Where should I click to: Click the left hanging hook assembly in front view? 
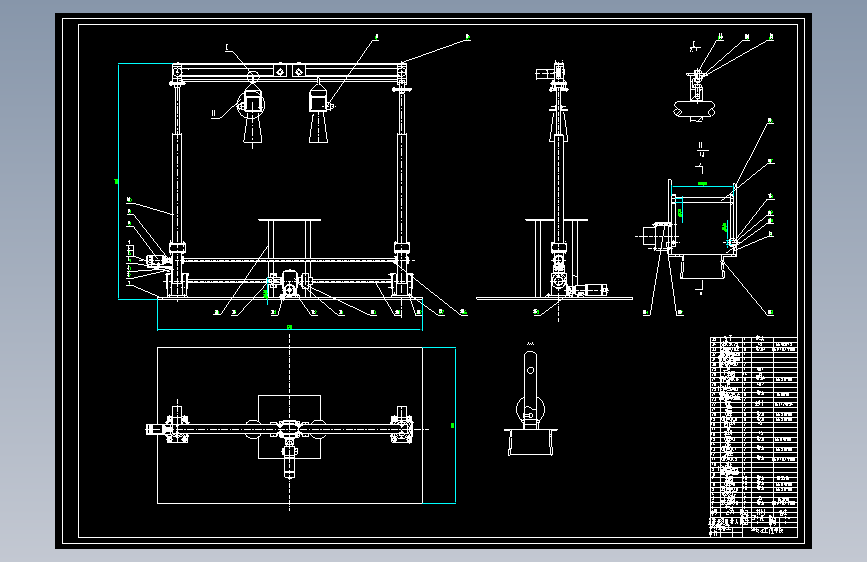click(x=252, y=108)
